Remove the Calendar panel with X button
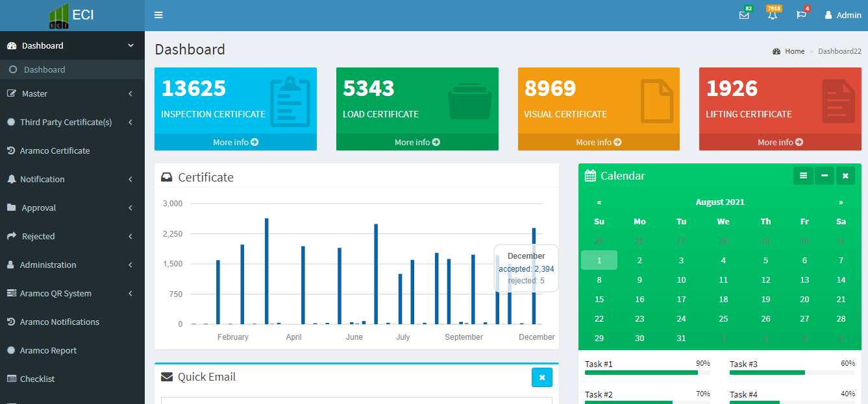This screenshot has width=868, height=404. [x=845, y=176]
